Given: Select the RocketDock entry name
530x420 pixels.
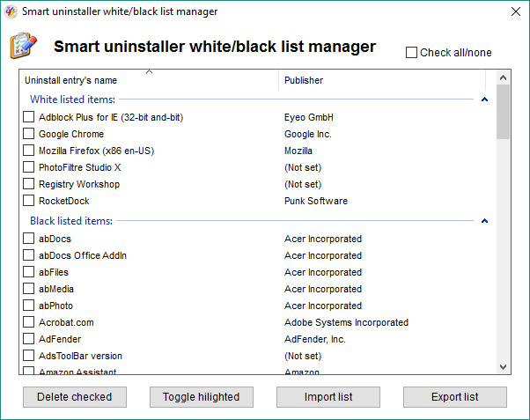Looking at the screenshot, I should click(64, 201).
